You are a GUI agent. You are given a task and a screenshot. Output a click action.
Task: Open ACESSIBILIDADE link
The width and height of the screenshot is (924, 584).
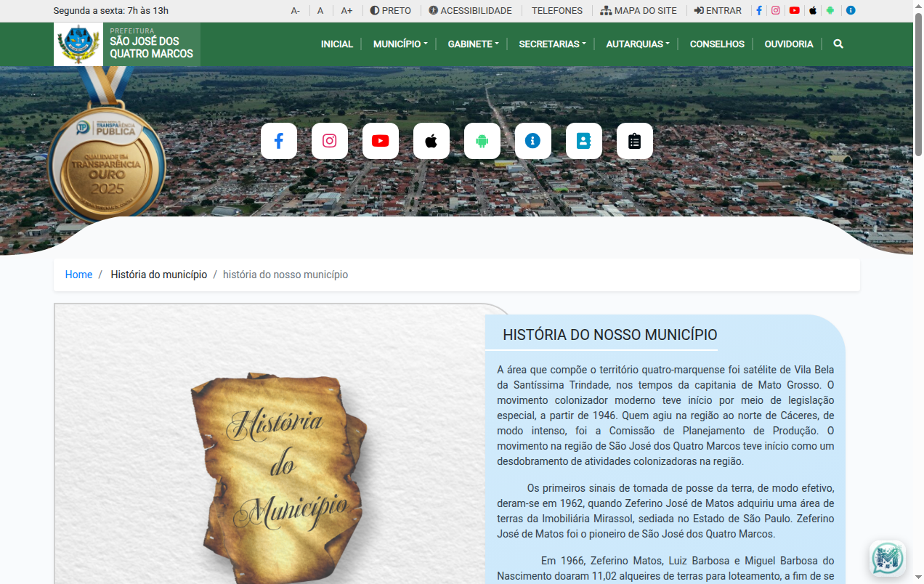(x=470, y=11)
